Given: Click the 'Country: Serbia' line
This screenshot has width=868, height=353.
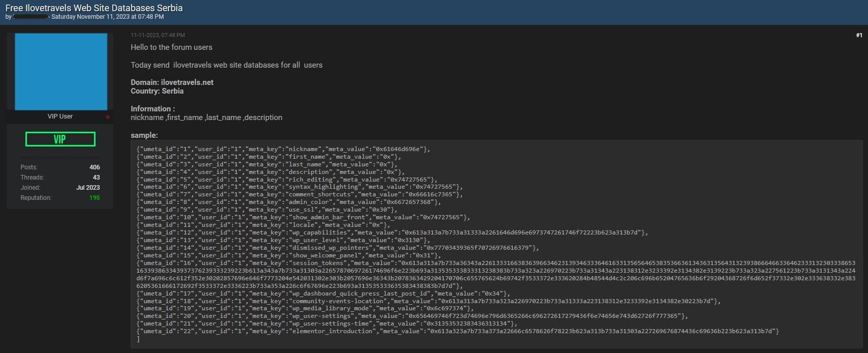Looking at the screenshot, I should 157,91.
